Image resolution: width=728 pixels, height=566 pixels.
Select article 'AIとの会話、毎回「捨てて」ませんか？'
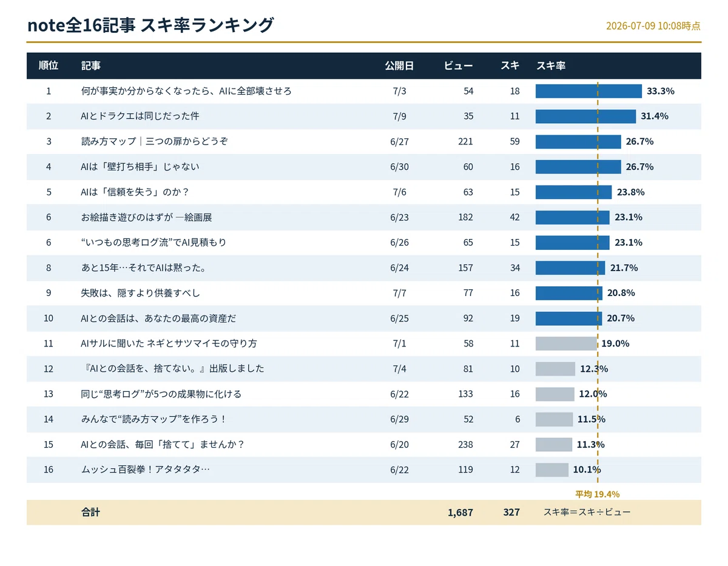(x=163, y=445)
